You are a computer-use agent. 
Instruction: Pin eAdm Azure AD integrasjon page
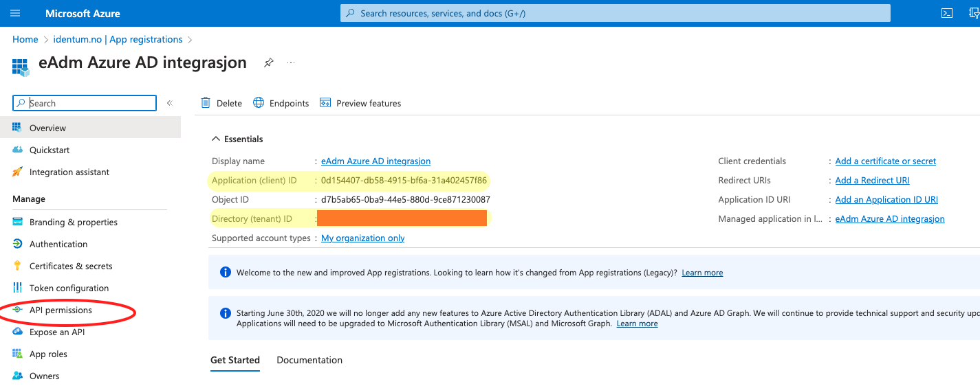[269, 63]
